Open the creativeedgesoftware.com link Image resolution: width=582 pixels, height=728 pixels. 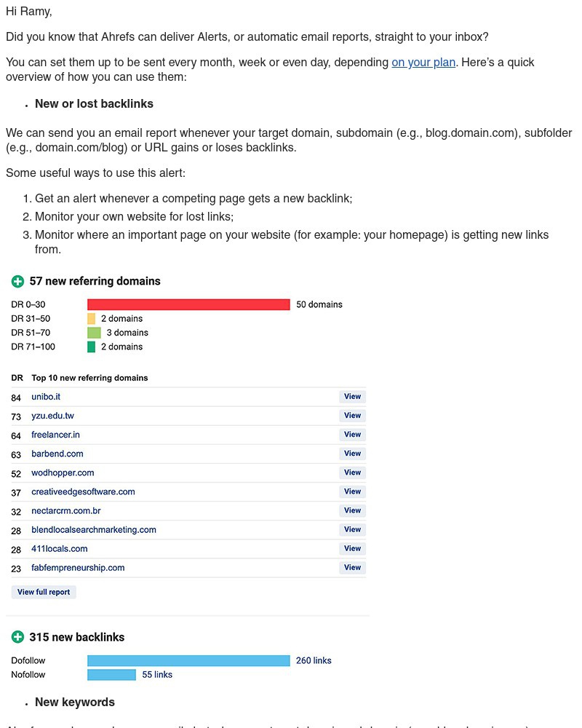tap(82, 491)
